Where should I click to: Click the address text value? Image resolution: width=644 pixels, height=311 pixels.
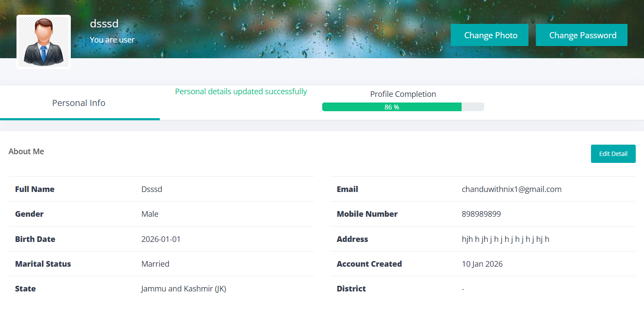tap(505, 239)
